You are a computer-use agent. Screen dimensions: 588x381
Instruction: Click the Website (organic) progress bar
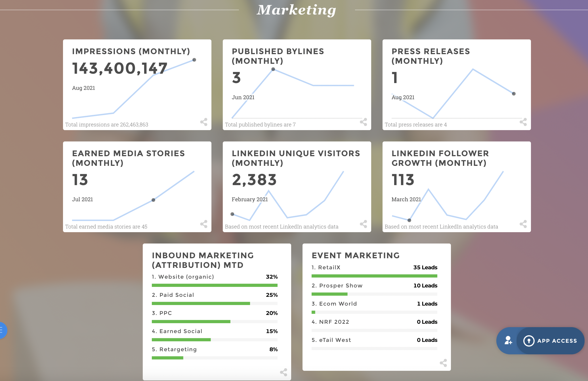coord(215,285)
